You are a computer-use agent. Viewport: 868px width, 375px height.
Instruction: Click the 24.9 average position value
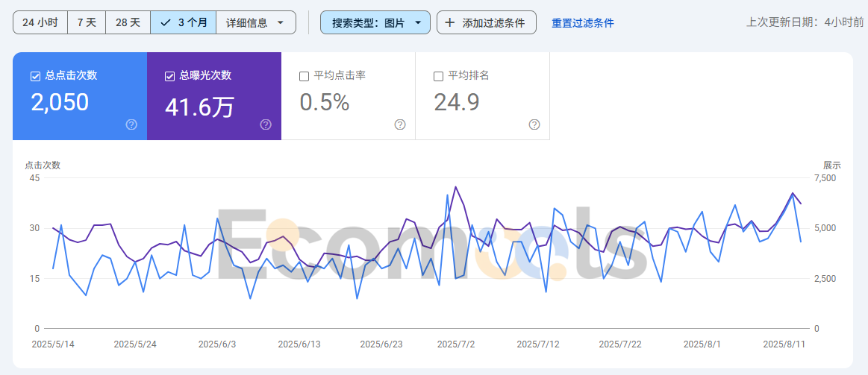pos(457,102)
